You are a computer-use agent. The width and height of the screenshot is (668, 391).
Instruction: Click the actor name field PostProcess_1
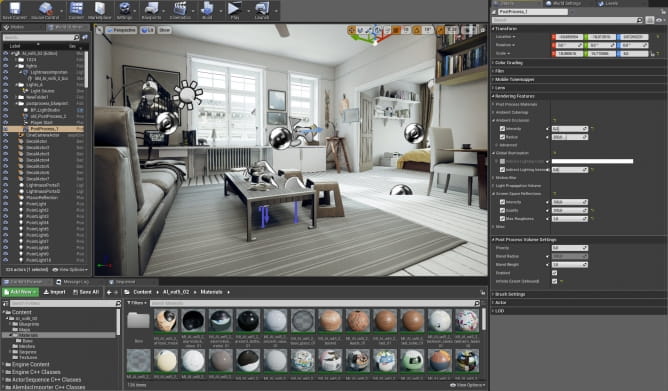[x=532, y=12]
